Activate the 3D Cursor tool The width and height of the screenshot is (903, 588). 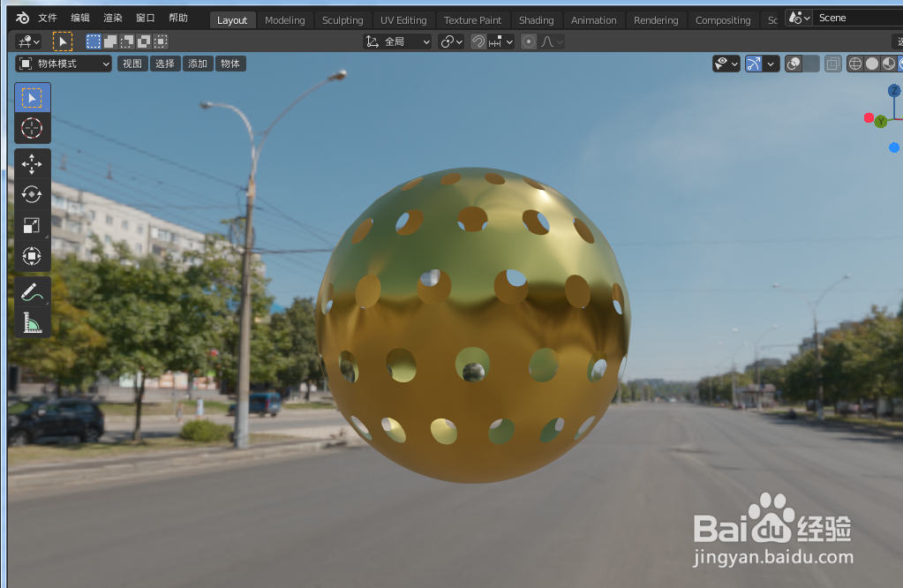tap(33, 128)
